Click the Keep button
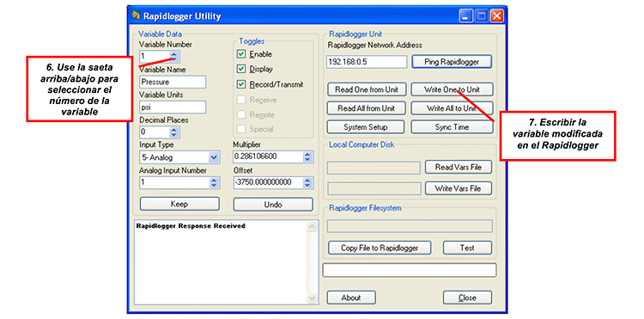 point(179,204)
